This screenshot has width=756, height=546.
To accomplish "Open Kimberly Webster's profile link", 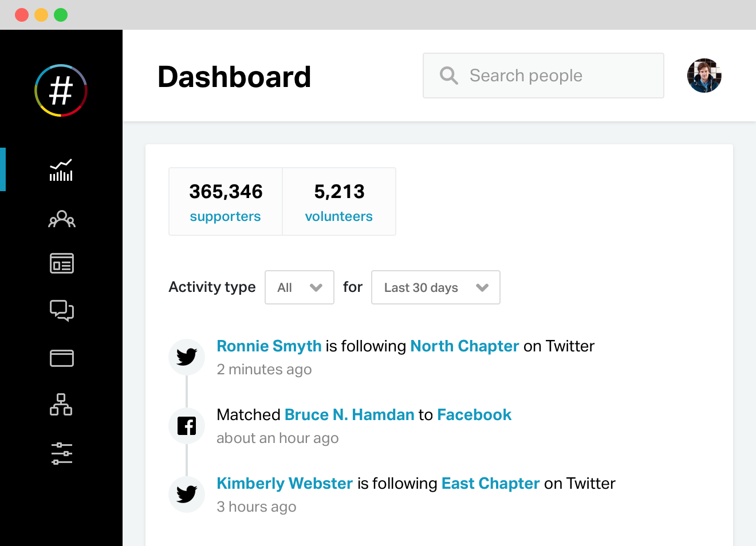I will click(285, 484).
